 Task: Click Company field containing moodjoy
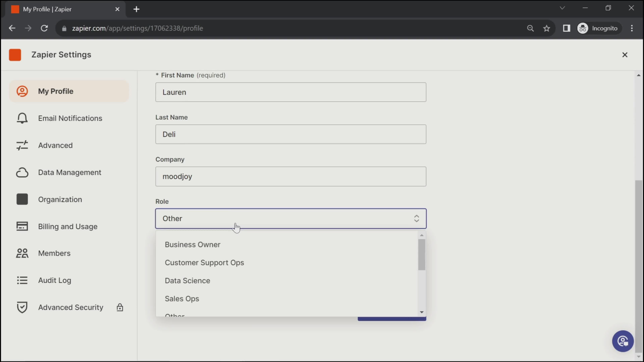coord(291,176)
